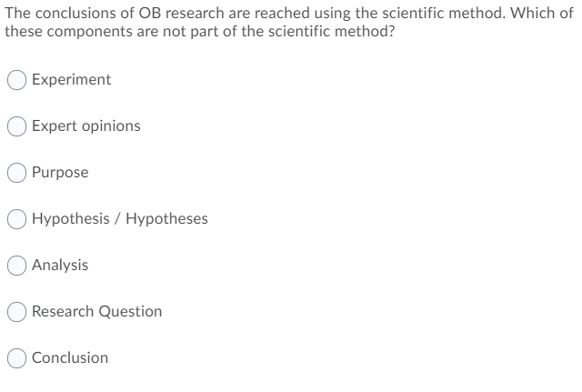Screen dimensions: 582x392
Task: Pick the Hypothesis / Hypotheses radio button
Action: (x=16, y=219)
